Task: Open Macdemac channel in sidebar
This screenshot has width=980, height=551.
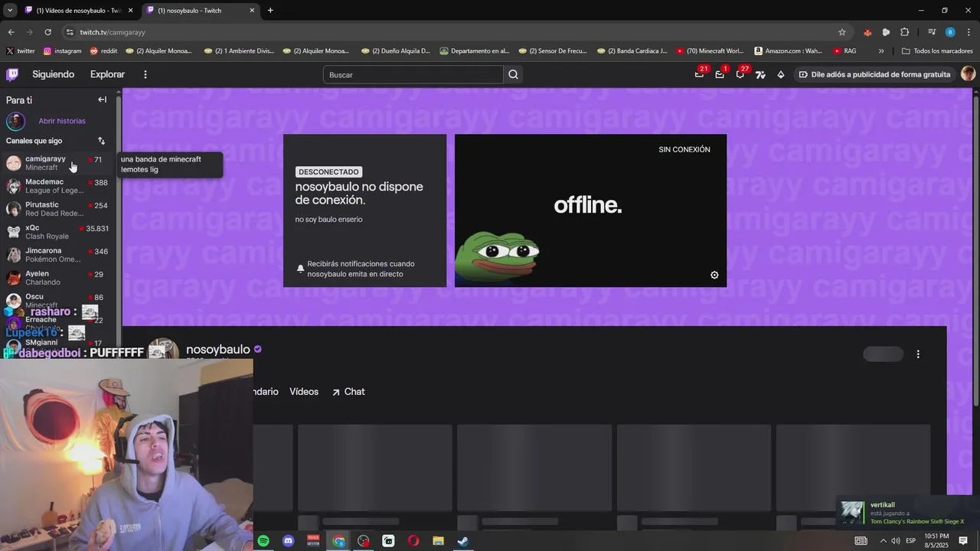Action: pos(58,186)
